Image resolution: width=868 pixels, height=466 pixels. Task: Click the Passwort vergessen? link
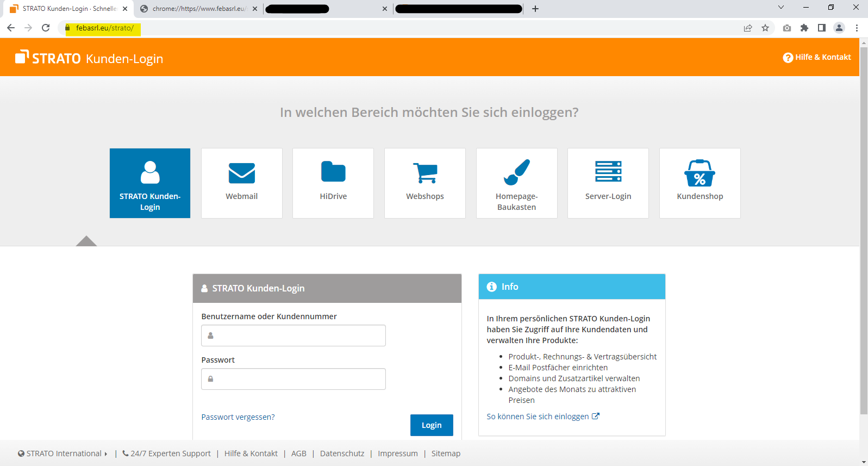click(238, 417)
